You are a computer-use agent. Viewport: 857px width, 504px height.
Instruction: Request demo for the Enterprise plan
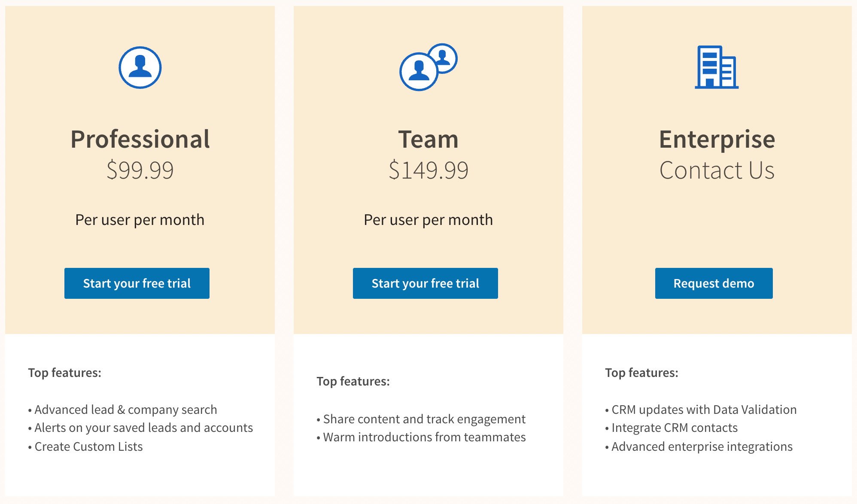click(x=714, y=283)
